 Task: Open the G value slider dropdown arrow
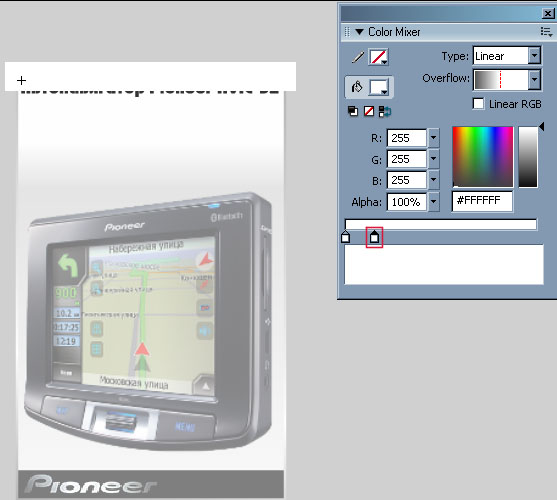(433, 159)
